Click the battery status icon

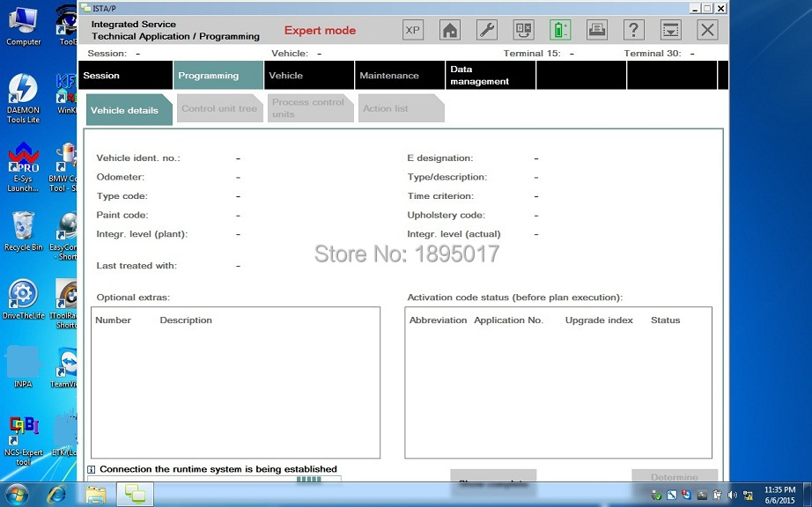560,30
